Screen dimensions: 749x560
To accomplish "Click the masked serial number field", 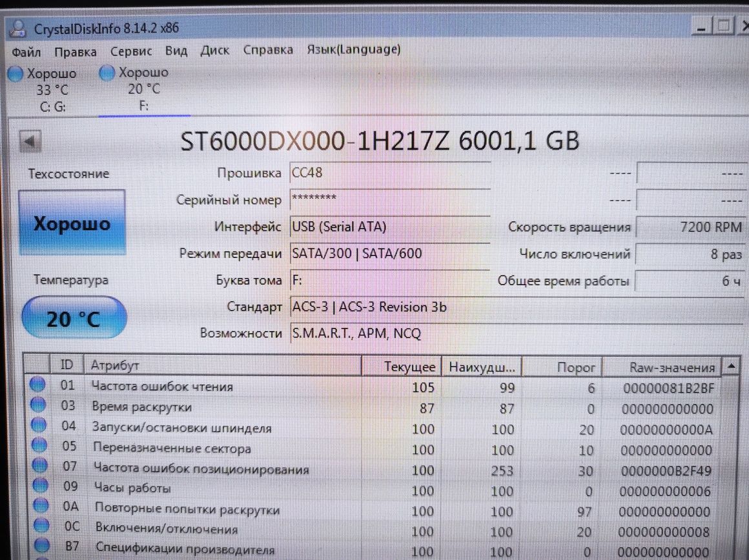I will click(390, 199).
